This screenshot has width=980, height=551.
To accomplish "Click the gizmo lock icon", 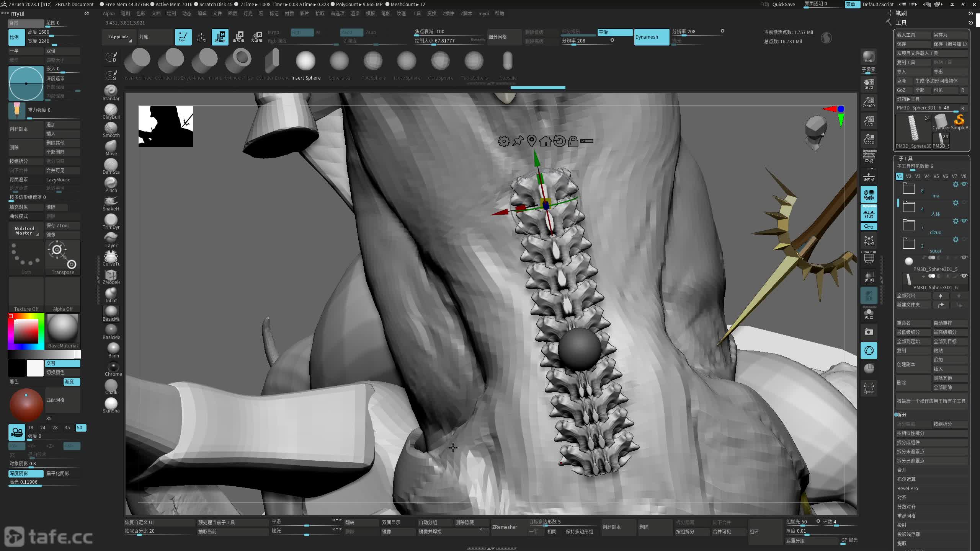I will point(573,141).
